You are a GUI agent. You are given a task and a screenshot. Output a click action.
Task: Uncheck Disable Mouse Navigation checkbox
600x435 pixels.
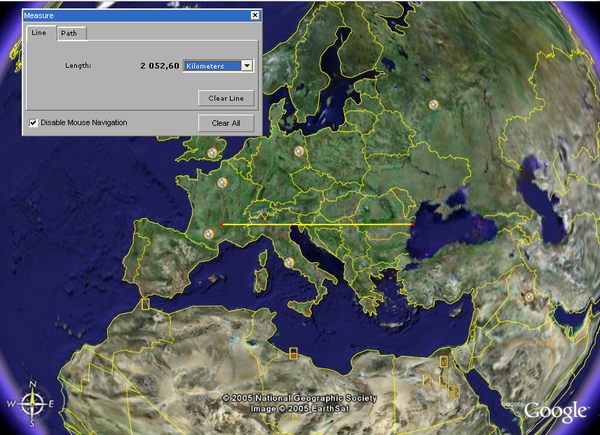[x=33, y=123]
